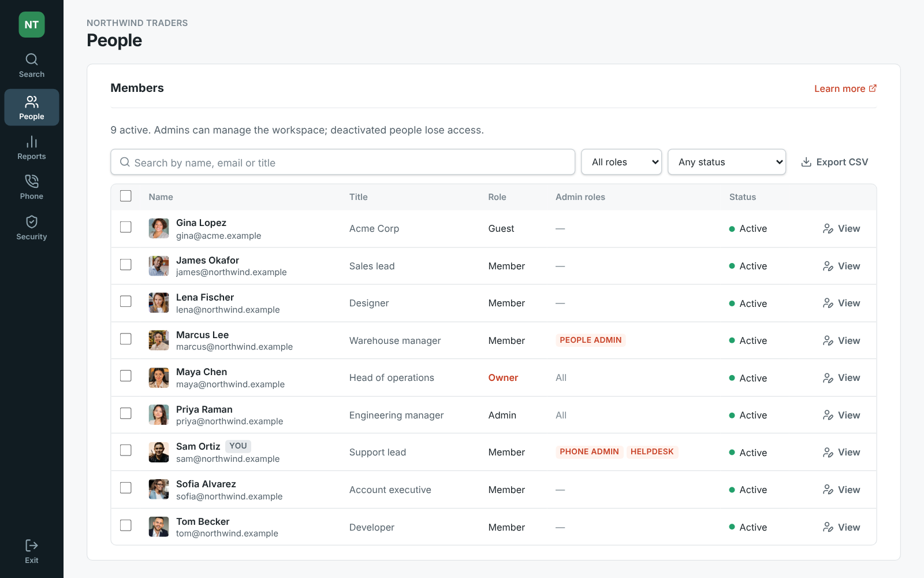Click the Engineering manager title
The image size is (924, 578).
point(396,416)
